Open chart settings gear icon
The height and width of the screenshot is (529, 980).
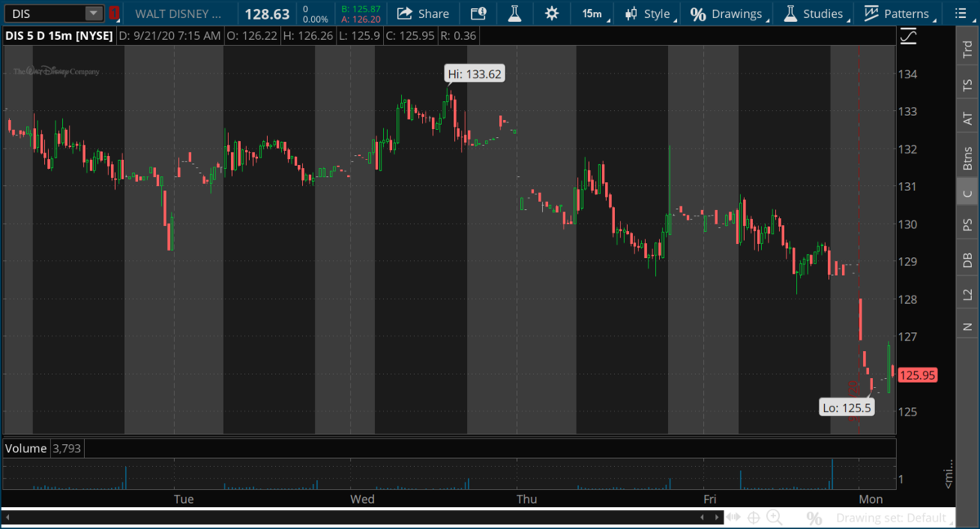552,13
